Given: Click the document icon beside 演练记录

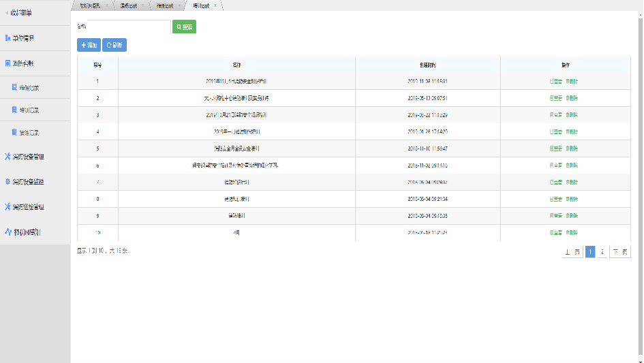Looking at the screenshot, I should point(14,132).
